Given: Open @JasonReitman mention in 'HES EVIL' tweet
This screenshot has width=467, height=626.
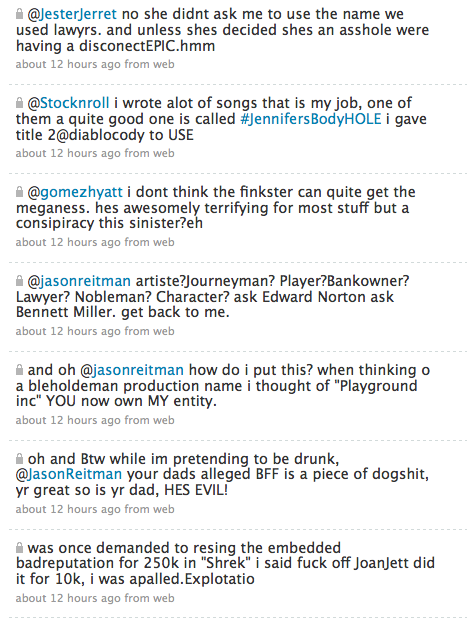Looking at the screenshot, I should pos(69,475).
